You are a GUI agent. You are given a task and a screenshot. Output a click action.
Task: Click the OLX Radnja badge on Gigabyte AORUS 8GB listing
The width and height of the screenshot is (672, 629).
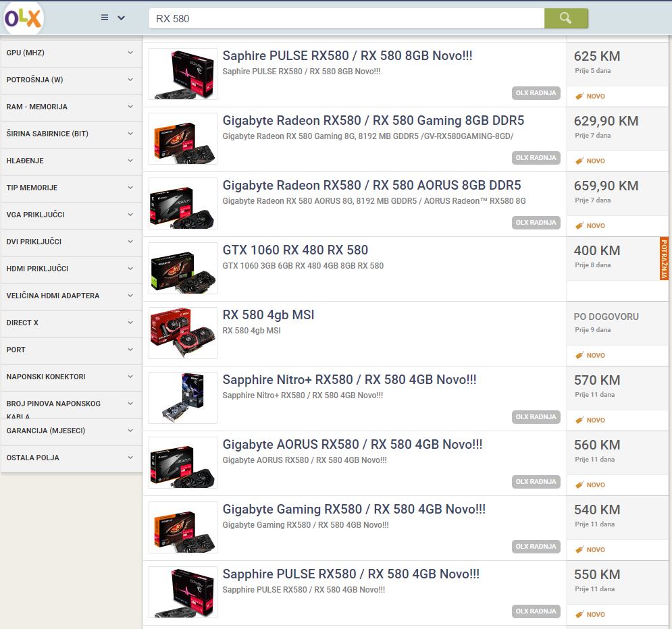pos(536,223)
